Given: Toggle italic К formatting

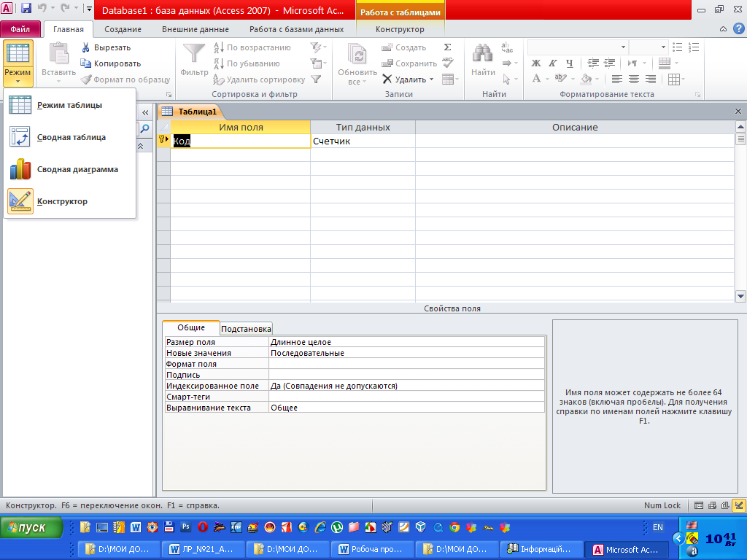Looking at the screenshot, I should tap(553, 63).
